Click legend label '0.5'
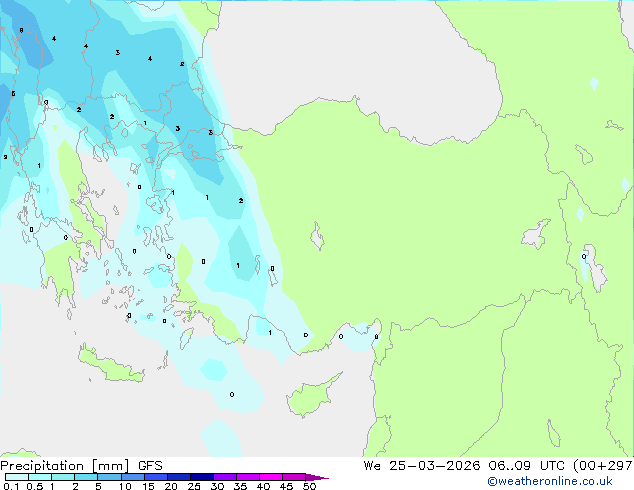Viewport: 634px width, 490px height. click(x=35, y=486)
